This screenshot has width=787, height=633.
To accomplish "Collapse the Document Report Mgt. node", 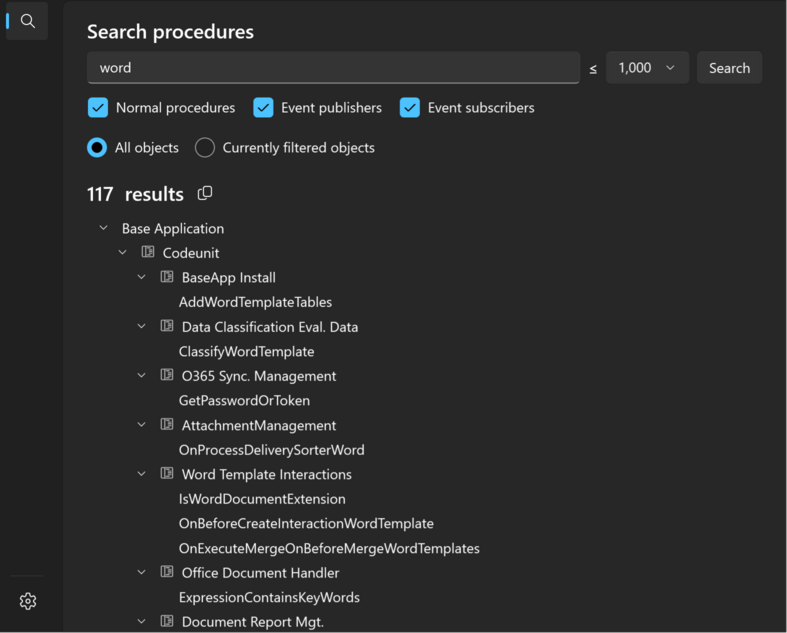I will tap(142, 621).
